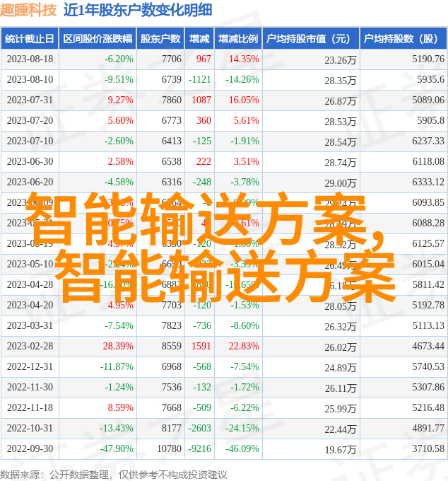
Task: Click the date cell 2023-04-20
Action: 30,306
